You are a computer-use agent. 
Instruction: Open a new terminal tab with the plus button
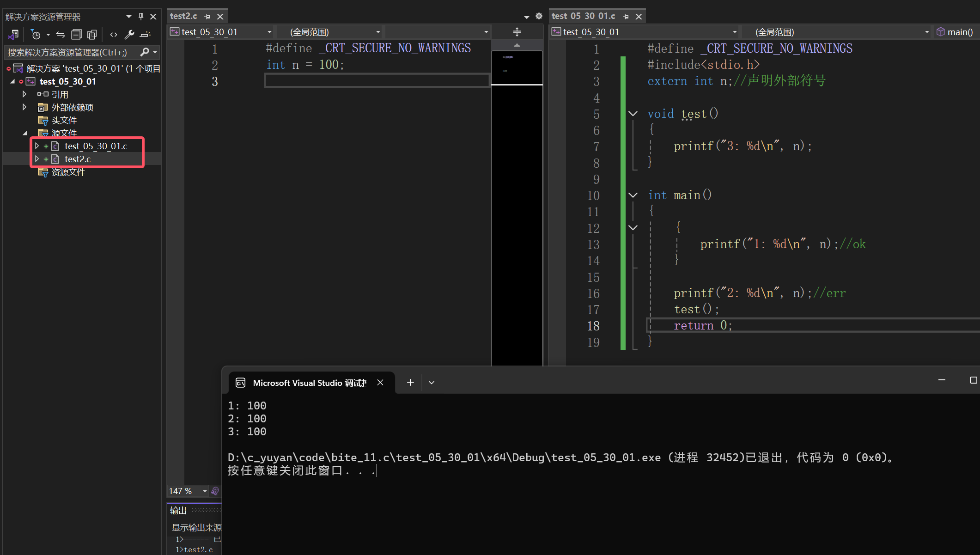click(410, 382)
